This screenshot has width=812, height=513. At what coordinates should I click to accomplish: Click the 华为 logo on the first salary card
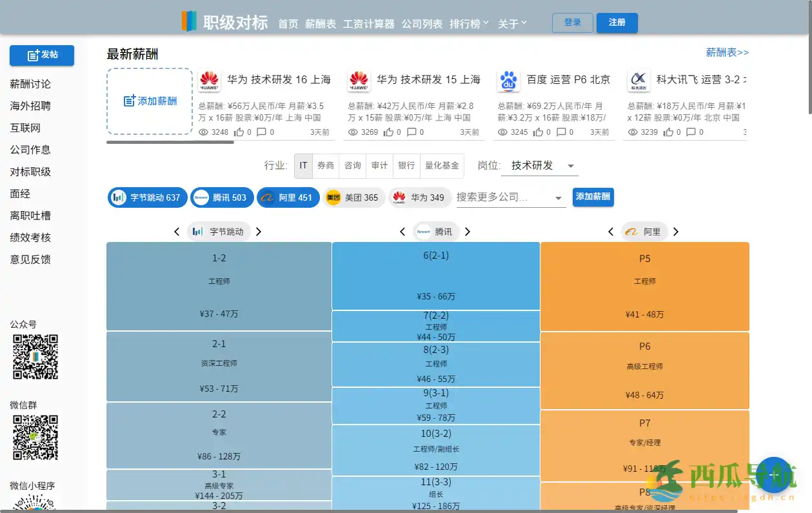point(210,80)
